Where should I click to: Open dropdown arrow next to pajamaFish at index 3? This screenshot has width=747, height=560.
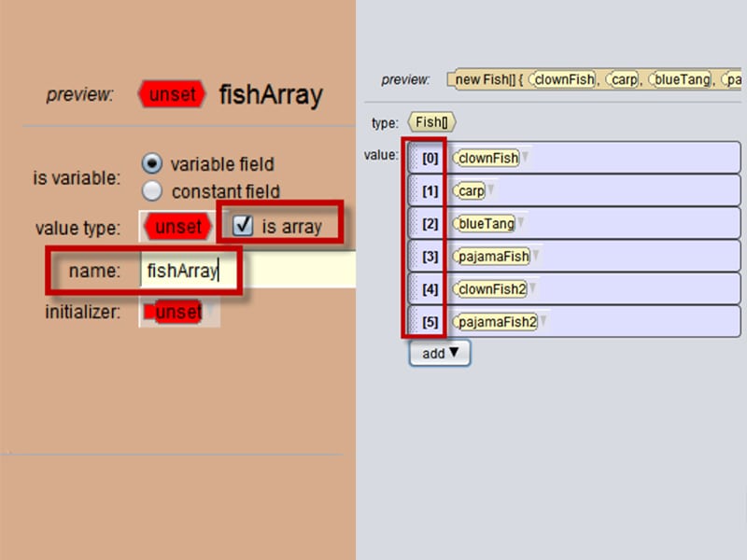coord(535,255)
